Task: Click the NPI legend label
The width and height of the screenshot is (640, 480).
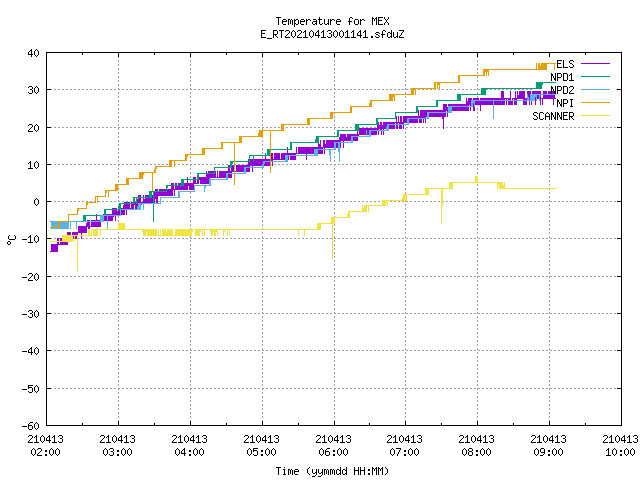Action: [x=565, y=103]
